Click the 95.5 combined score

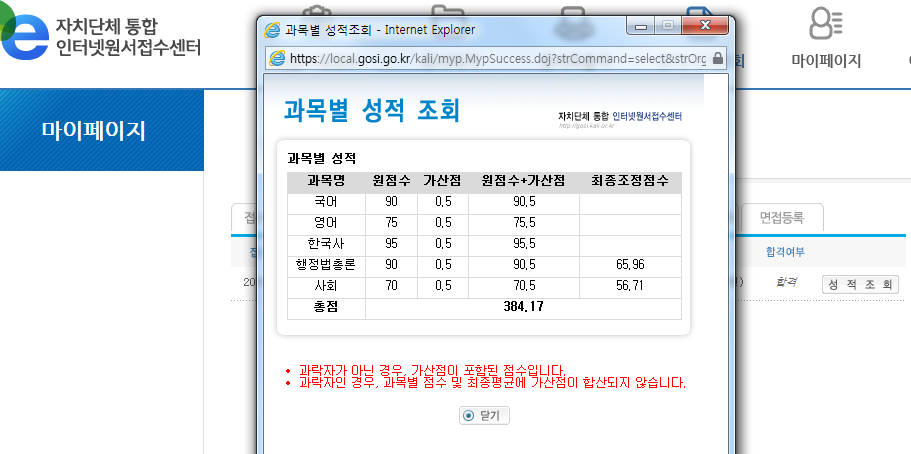tap(523, 244)
